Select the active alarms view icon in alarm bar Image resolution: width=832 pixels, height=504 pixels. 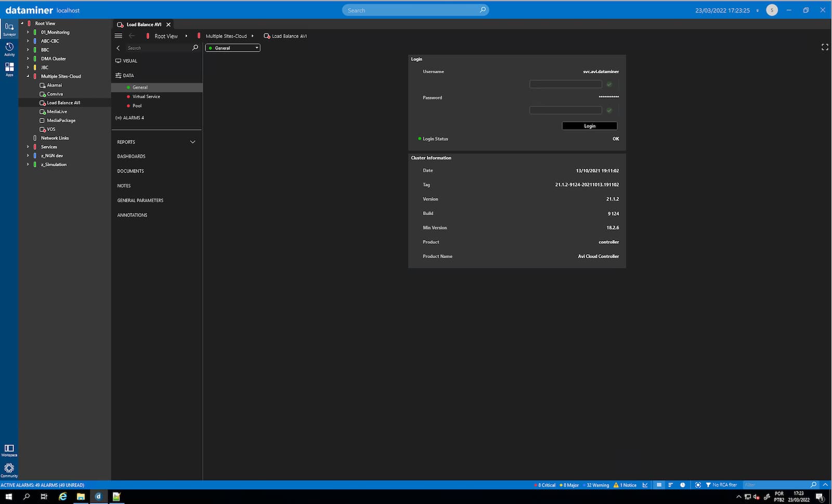(659, 485)
